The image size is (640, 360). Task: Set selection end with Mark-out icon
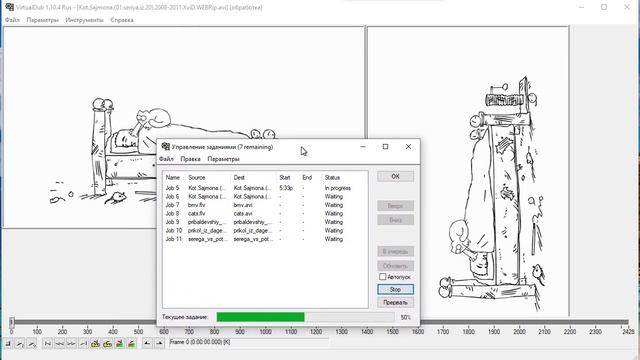(160, 344)
